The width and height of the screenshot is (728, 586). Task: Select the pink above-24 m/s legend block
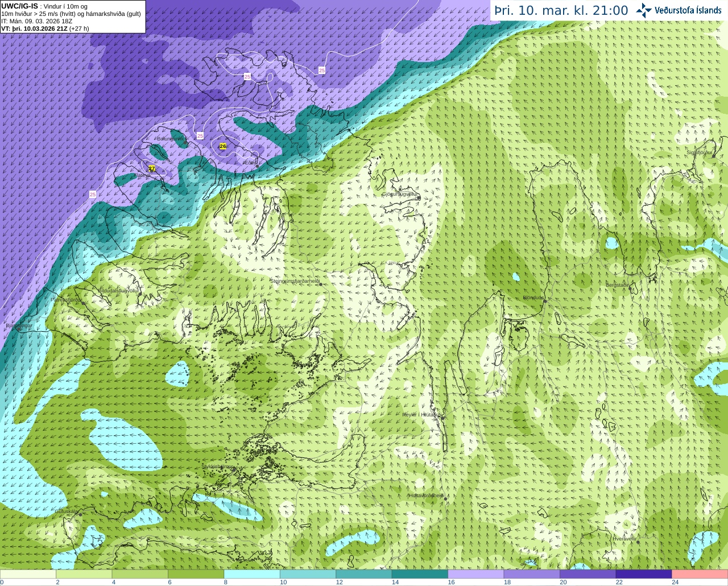700,574
